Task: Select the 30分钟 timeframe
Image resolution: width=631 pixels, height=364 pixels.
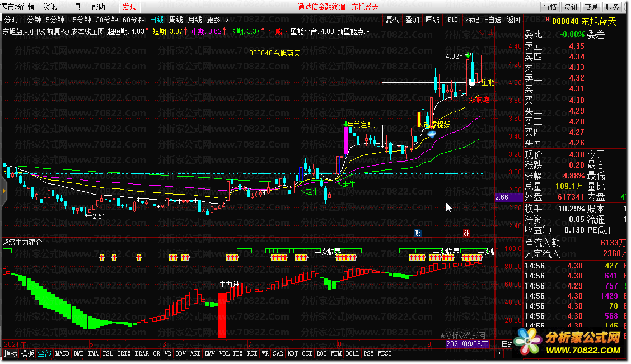Action: point(107,20)
